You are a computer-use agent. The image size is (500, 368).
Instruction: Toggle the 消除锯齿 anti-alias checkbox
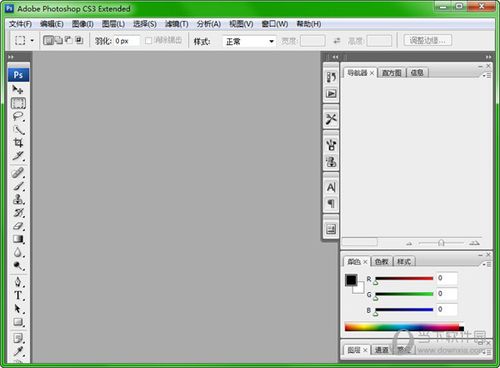[149, 41]
